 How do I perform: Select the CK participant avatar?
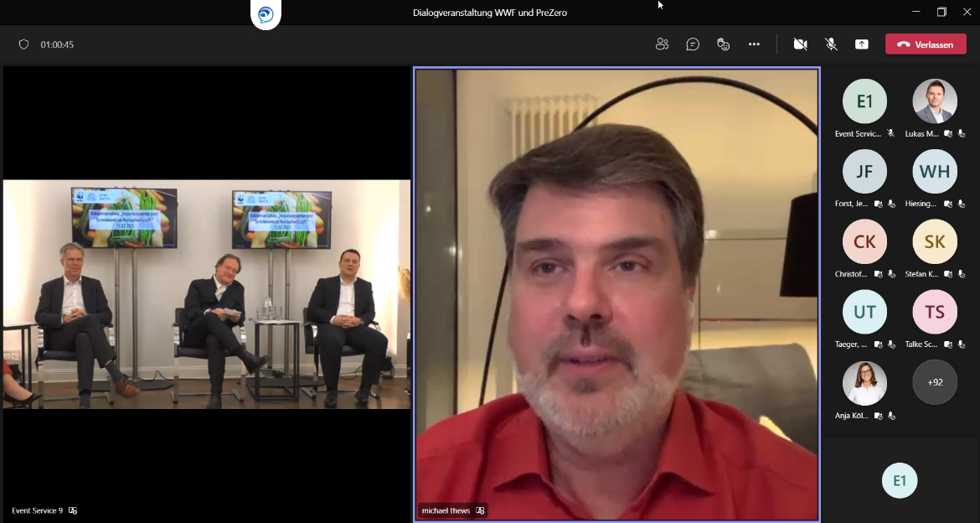point(864,242)
